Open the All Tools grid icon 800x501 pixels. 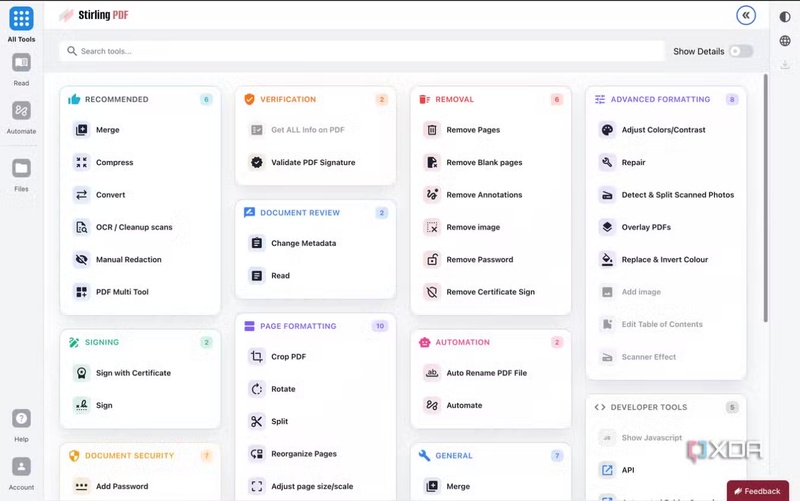pyautogui.click(x=21, y=19)
